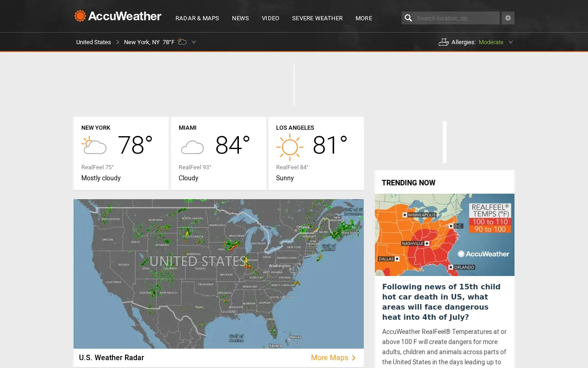Image resolution: width=588 pixels, height=368 pixels.
Task: Expand the Allergies dropdown arrow
Action: (510, 42)
